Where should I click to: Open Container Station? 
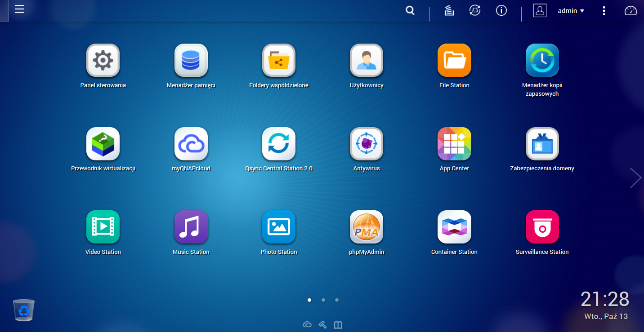pos(454,227)
